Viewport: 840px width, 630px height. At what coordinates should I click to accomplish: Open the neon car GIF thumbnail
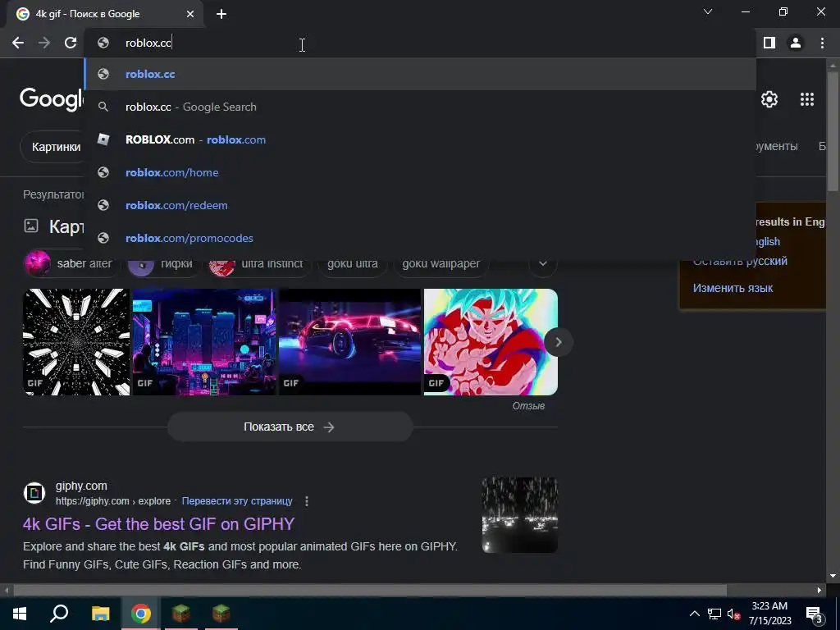point(349,342)
